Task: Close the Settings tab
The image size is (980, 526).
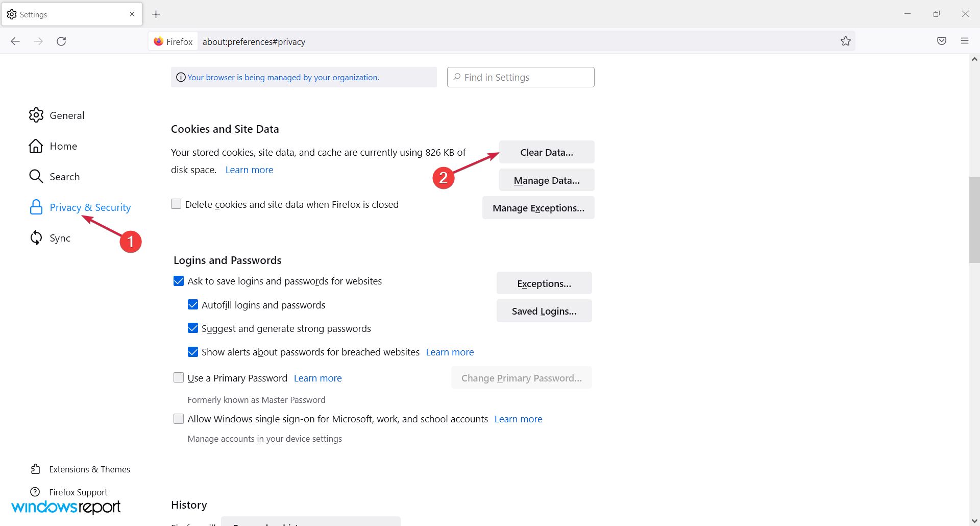Action: tap(132, 14)
